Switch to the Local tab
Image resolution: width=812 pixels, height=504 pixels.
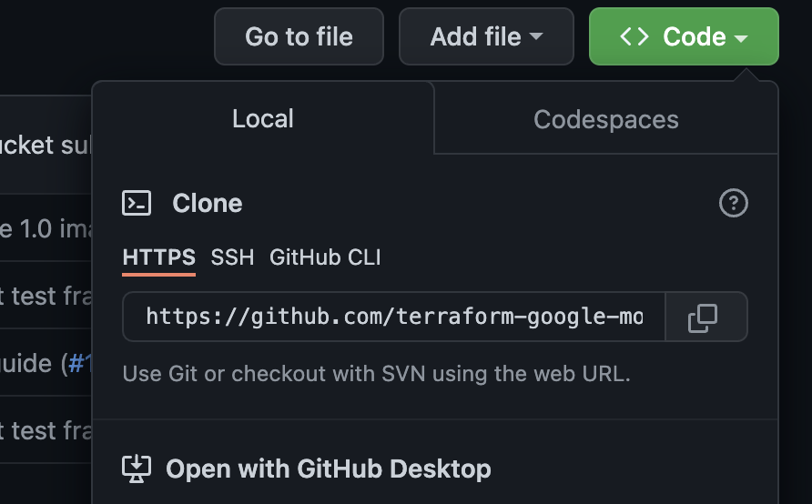point(263,118)
